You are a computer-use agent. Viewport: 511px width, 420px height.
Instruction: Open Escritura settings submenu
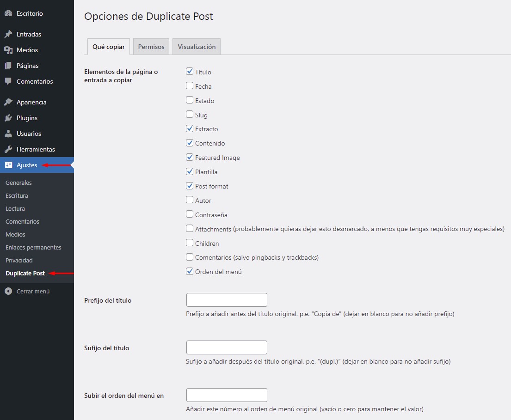(x=17, y=195)
